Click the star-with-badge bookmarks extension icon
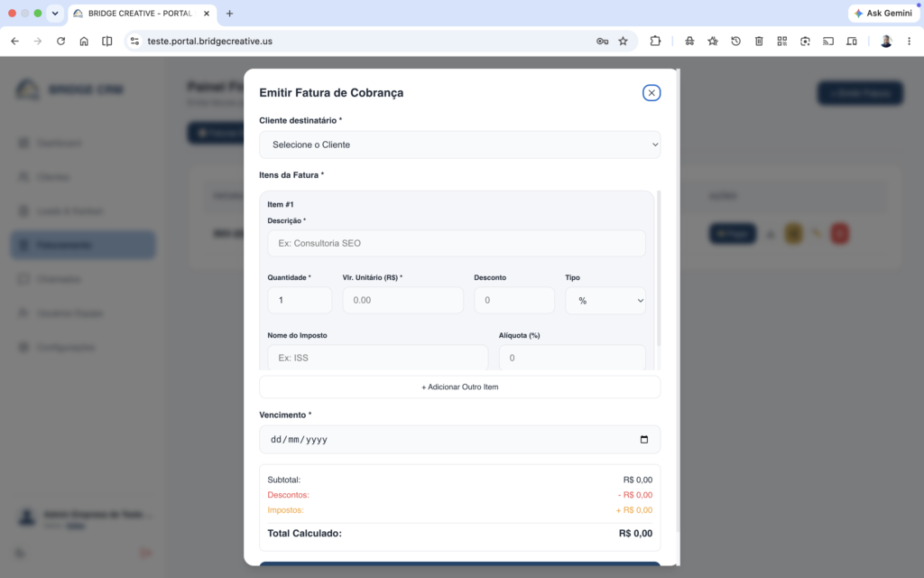The height and width of the screenshot is (578, 924). click(713, 42)
